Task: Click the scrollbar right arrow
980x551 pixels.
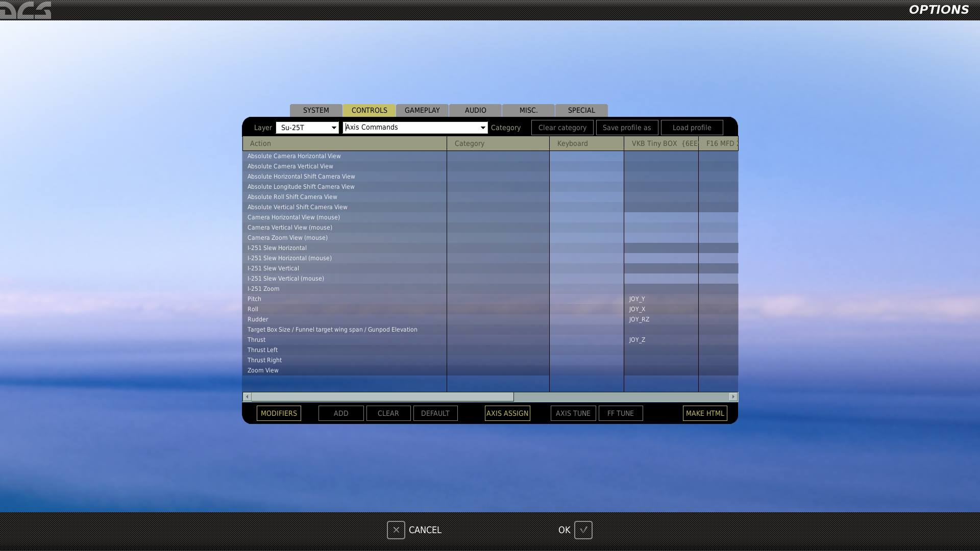Action: 733,397
